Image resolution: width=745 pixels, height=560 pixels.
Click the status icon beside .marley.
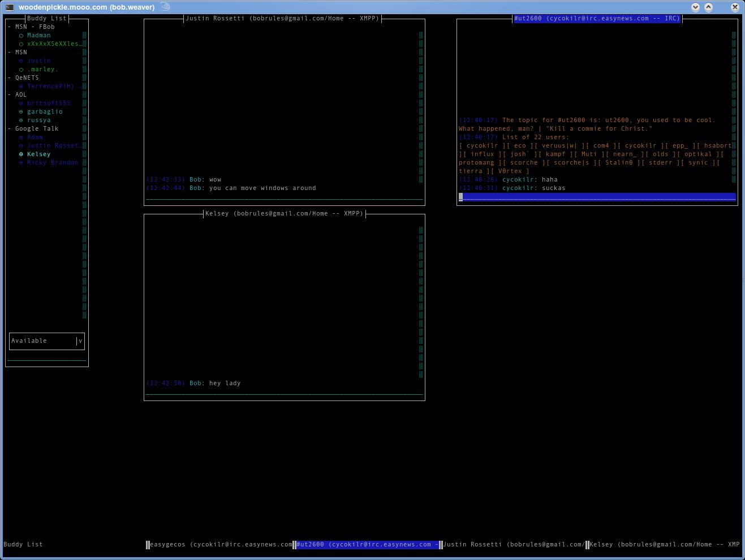(21, 70)
